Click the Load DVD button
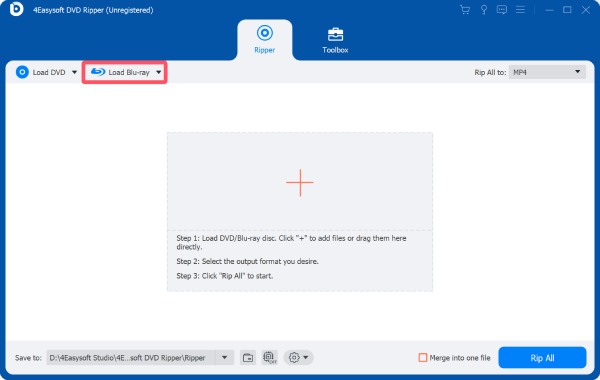Image resolution: width=600 pixels, height=380 pixels. coord(41,72)
